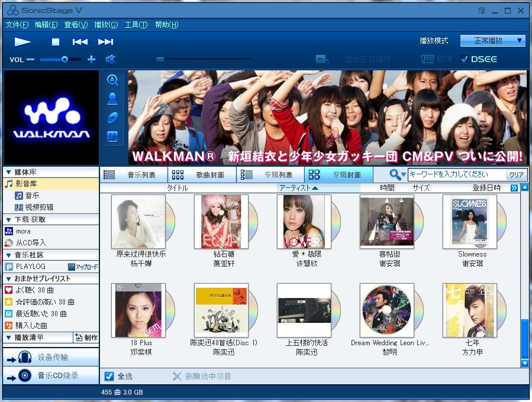Open the 帮助(H) menu
The width and height of the screenshot is (532, 402).
[167, 25]
